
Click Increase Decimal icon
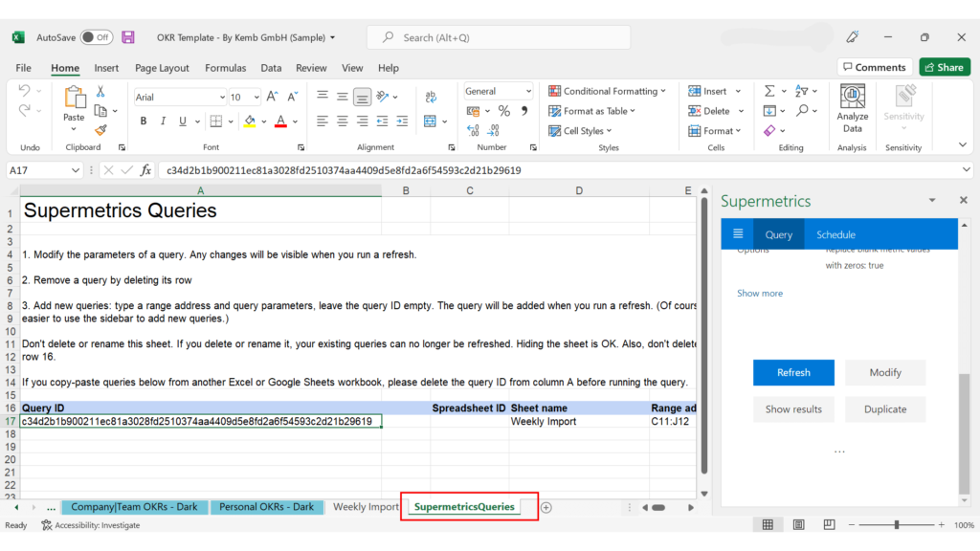(473, 130)
